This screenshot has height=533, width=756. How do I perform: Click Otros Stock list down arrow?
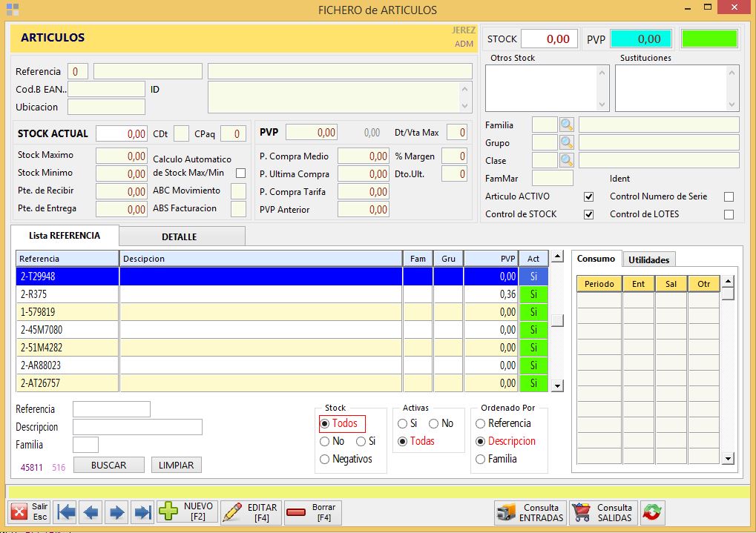click(x=602, y=105)
